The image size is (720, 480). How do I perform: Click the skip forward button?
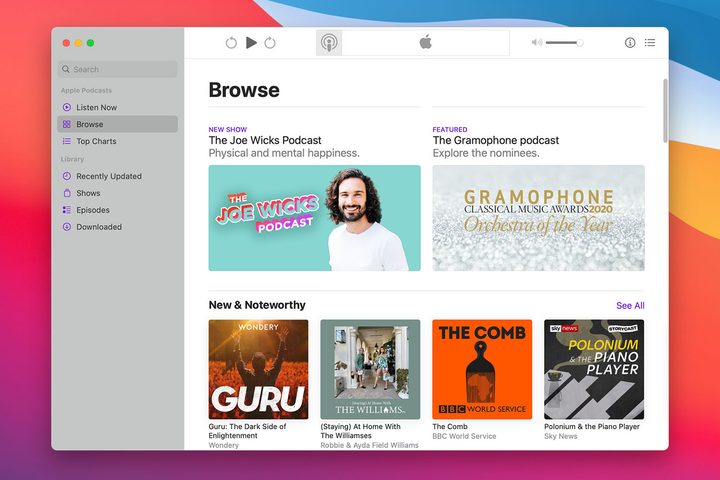270,43
